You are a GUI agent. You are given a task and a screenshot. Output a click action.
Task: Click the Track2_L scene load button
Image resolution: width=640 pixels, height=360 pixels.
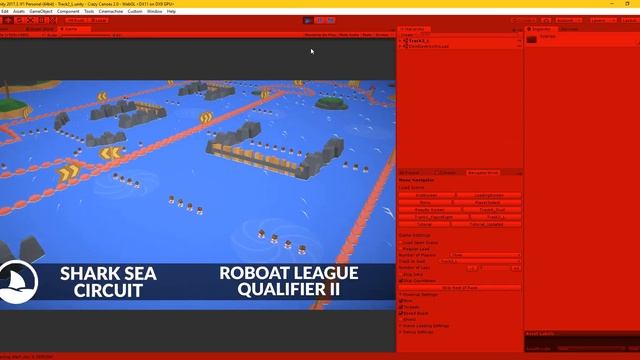tap(496, 217)
